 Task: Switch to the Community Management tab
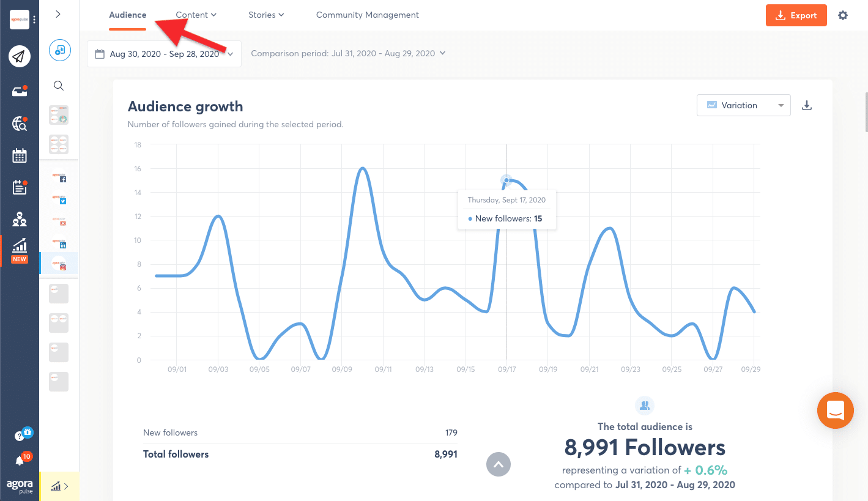(368, 15)
